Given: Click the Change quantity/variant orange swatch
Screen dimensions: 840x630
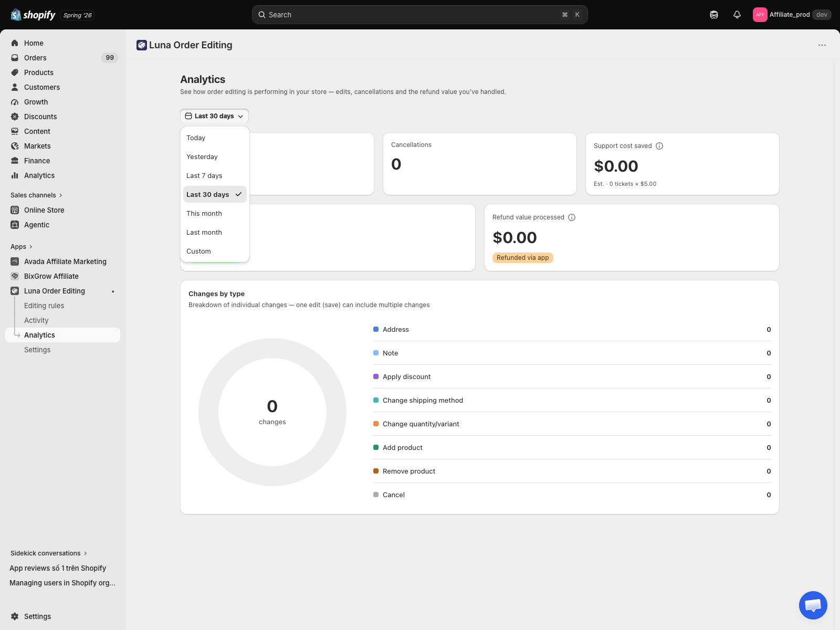Looking at the screenshot, I should pyautogui.click(x=376, y=424).
